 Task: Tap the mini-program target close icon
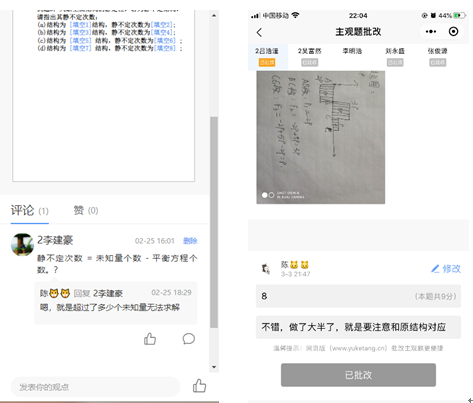453,32
